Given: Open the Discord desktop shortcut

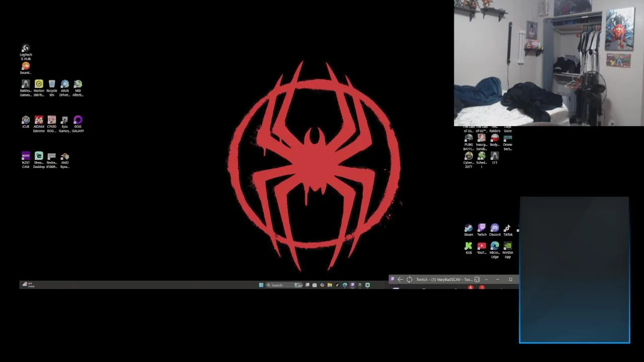Looking at the screenshot, I should tap(495, 230).
